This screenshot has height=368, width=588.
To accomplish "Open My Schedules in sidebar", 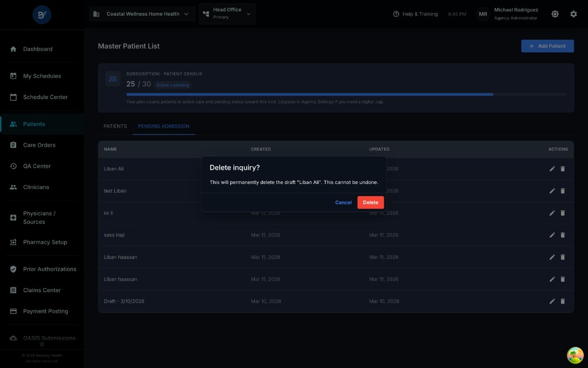I will [x=42, y=76].
